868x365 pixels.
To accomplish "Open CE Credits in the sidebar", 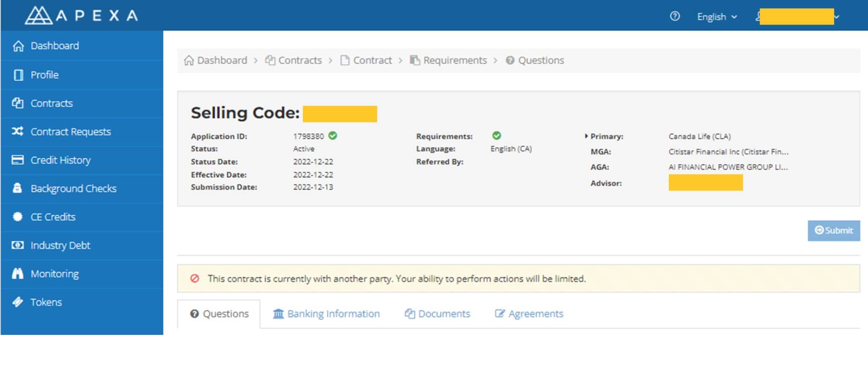I will (x=53, y=217).
